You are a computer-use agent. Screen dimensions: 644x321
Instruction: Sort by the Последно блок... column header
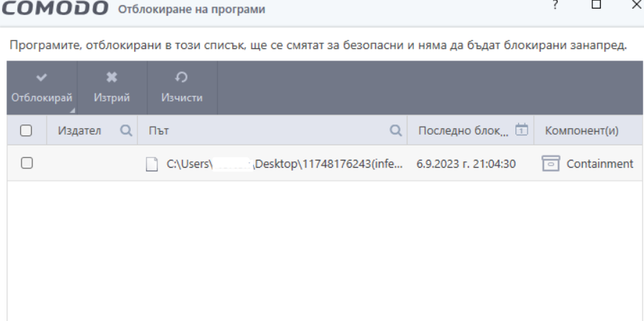click(464, 130)
